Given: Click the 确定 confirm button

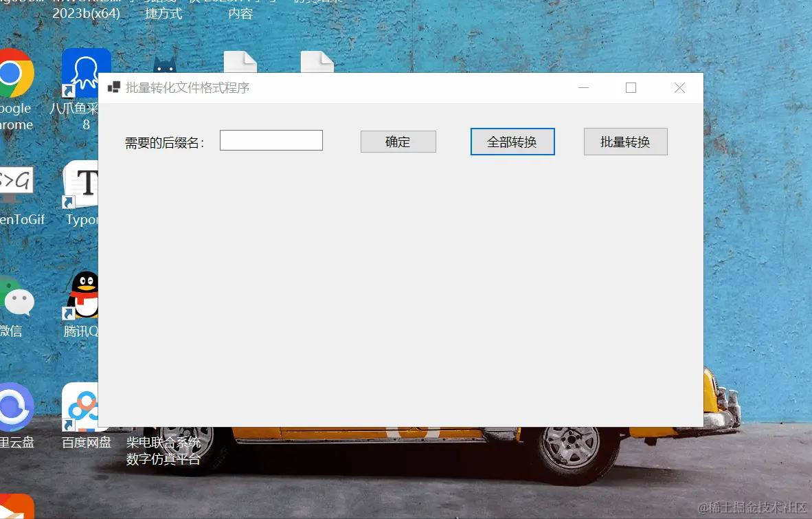Looking at the screenshot, I should pyautogui.click(x=398, y=142).
